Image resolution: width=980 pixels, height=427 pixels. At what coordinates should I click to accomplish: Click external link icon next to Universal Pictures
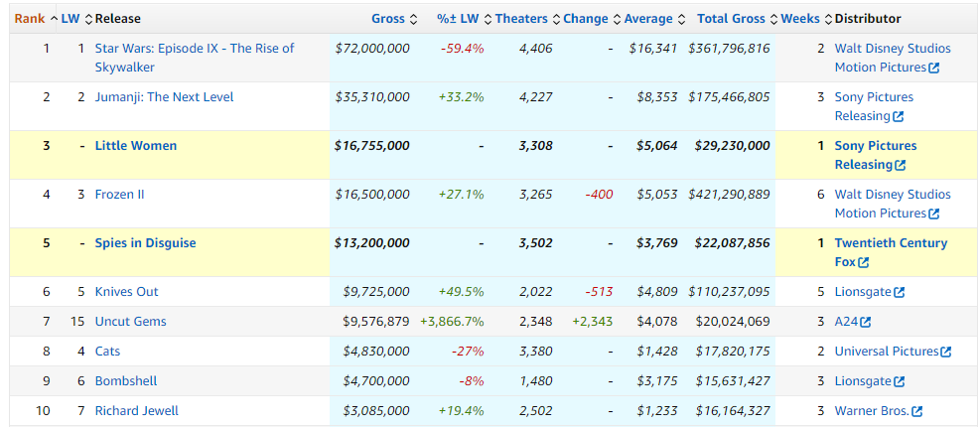point(945,352)
